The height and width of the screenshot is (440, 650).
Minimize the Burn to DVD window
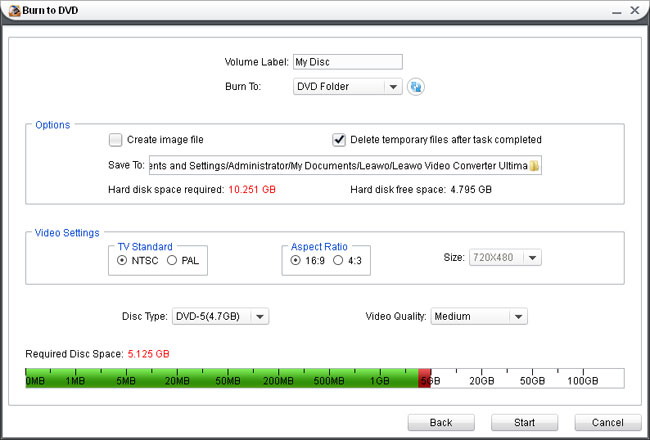pos(616,11)
